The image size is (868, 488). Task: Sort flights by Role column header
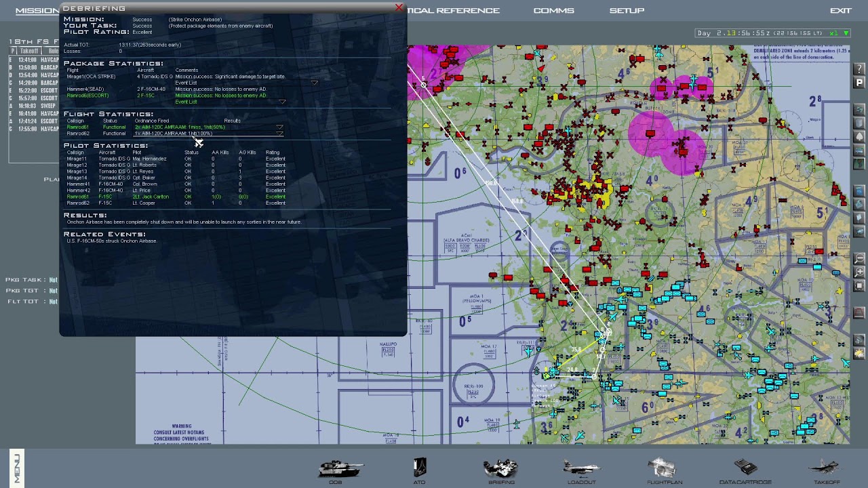tap(50, 51)
